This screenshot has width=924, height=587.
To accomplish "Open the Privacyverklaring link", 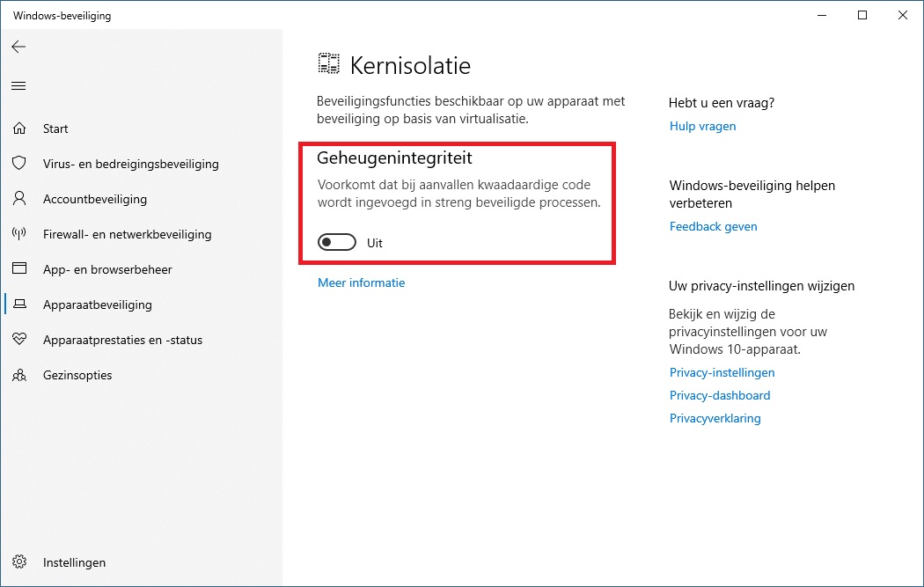I will click(x=715, y=418).
